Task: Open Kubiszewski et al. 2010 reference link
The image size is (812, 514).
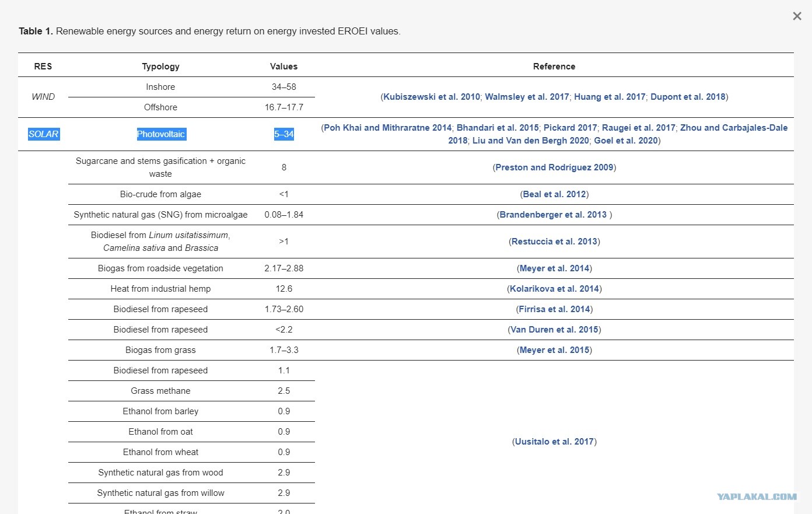Action: [432, 97]
